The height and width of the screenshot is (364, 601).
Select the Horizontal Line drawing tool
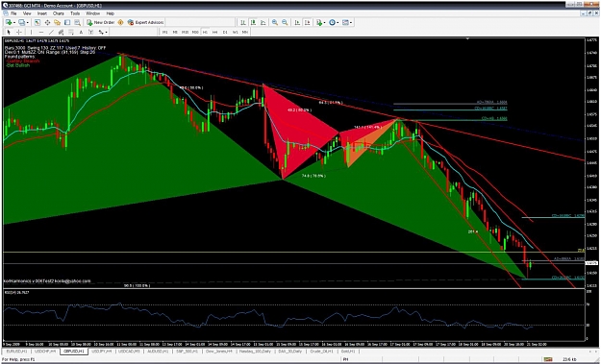pyautogui.click(x=41, y=32)
